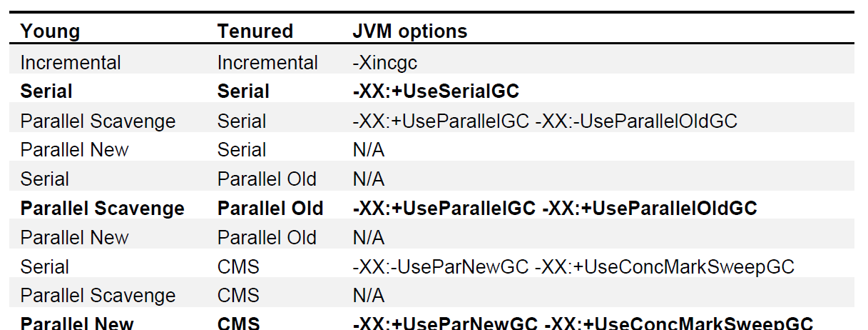Click the Young column header
Image resolution: width=868 pixels, height=330 pixels.
(x=50, y=31)
